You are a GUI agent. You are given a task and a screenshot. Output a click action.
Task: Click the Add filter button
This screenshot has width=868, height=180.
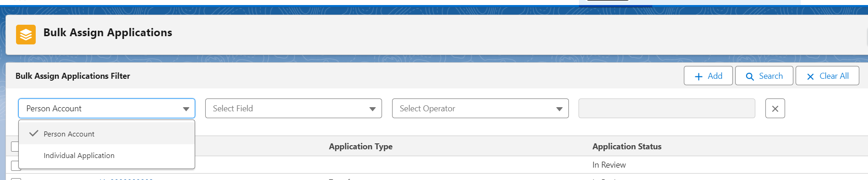coord(708,76)
